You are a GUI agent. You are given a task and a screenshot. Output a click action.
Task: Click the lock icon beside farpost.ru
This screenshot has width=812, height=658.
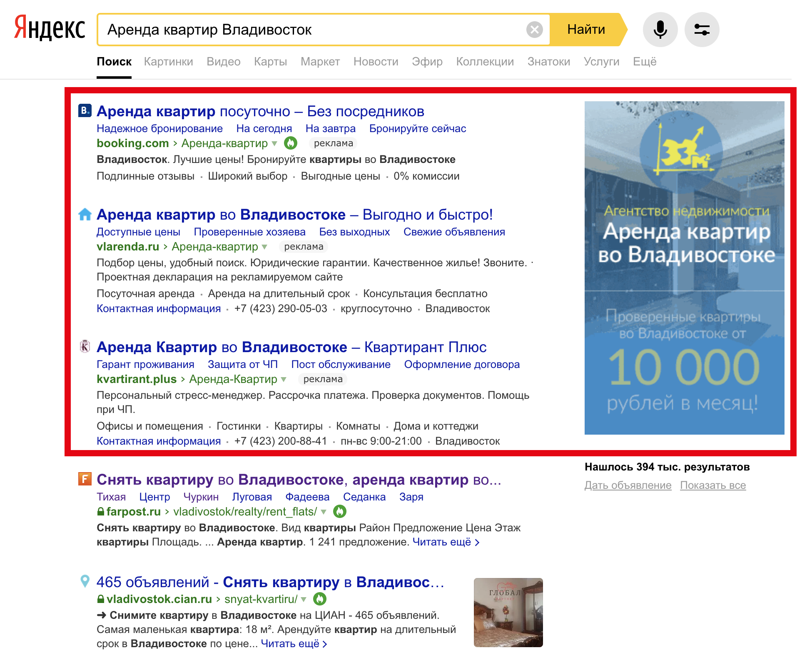[x=100, y=511]
